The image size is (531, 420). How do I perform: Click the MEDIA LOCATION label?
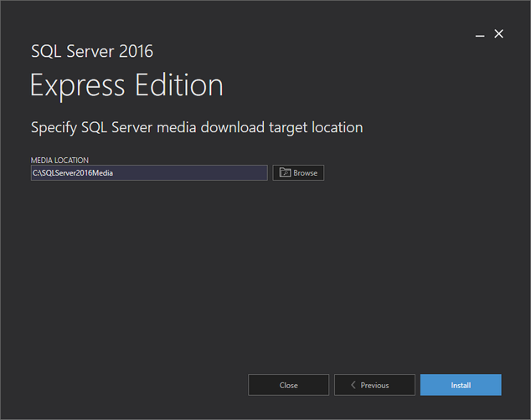point(59,161)
